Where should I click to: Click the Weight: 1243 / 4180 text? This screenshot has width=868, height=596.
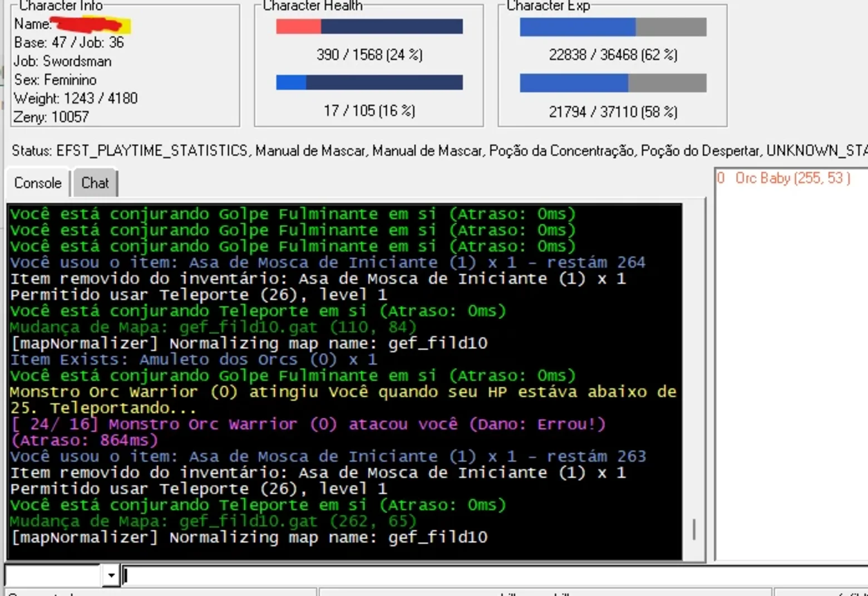click(76, 98)
